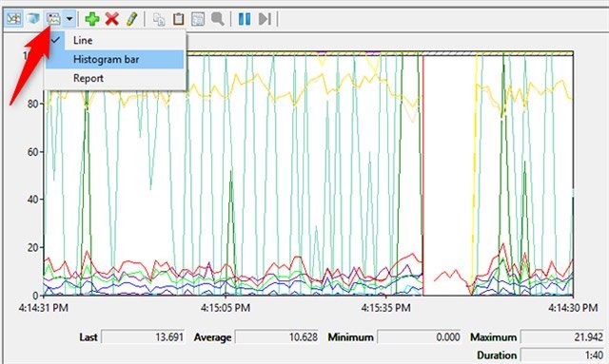Click the 80 value on the vertical axis
Screen dimensions: 609x364
pyautogui.click(x=32, y=104)
